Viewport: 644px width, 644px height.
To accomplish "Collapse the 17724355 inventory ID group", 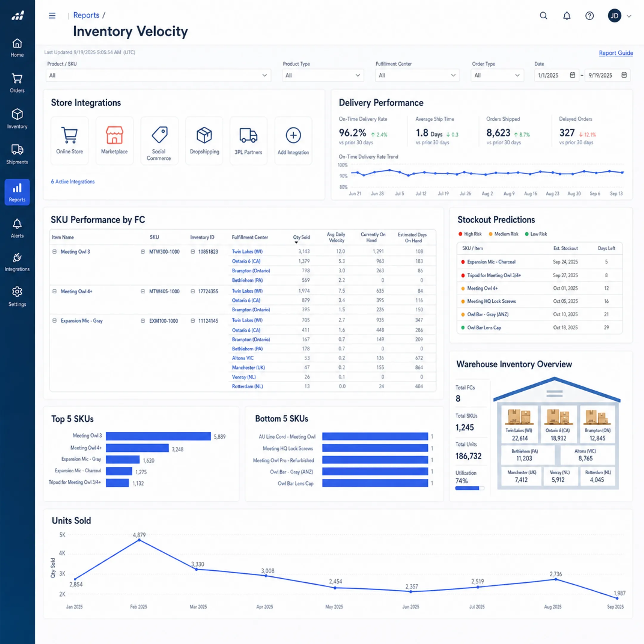I will 193,291.
